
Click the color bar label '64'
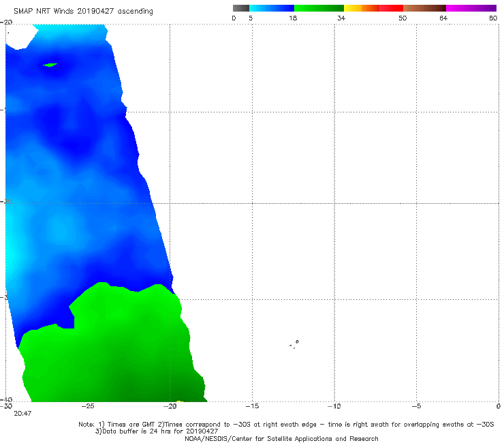pyautogui.click(x=443, y=18)
